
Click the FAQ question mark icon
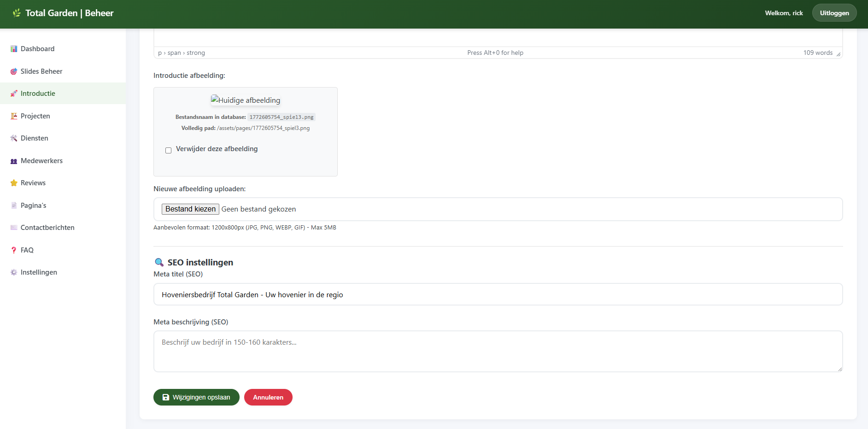click(x=14, y=250)
